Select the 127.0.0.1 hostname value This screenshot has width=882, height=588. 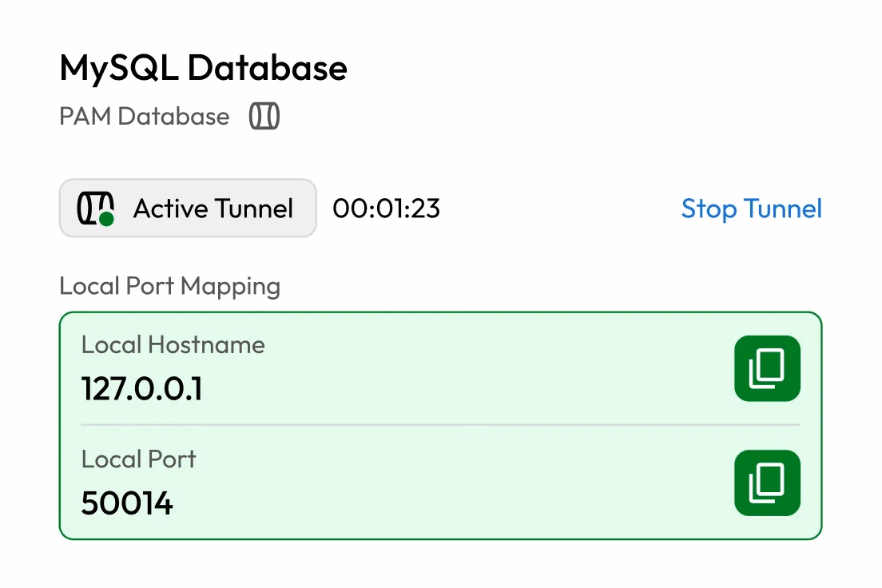[141, 389]
